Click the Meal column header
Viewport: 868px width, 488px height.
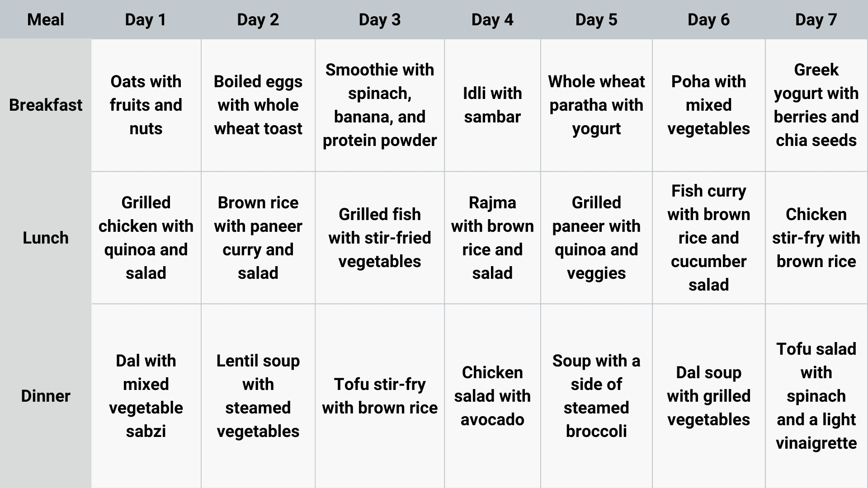coord(46,20)
